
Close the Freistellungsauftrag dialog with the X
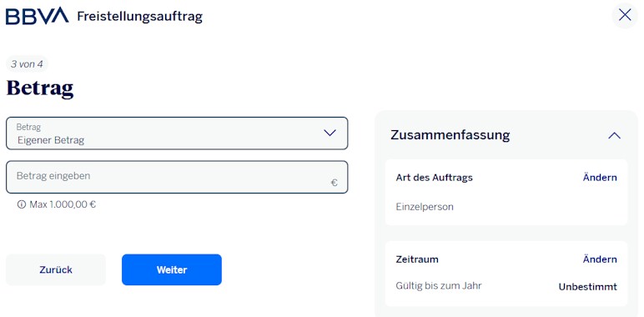(625, 16)
